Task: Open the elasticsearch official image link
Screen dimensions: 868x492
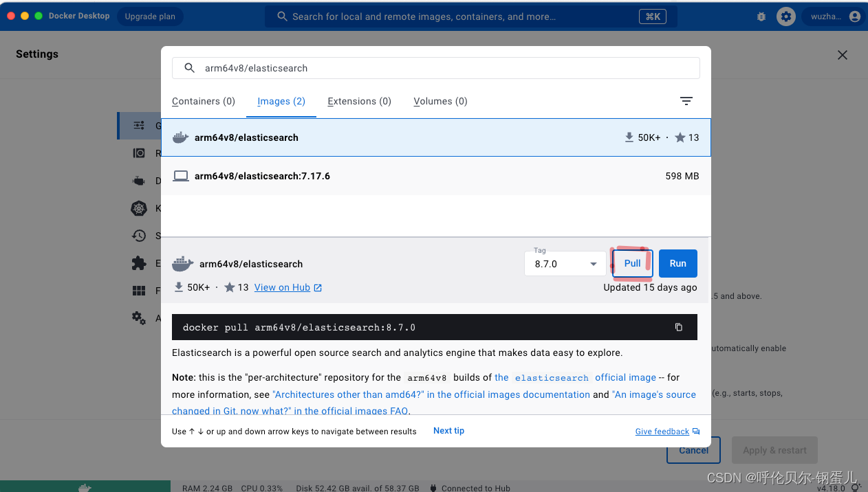Action: pos(575,377)
